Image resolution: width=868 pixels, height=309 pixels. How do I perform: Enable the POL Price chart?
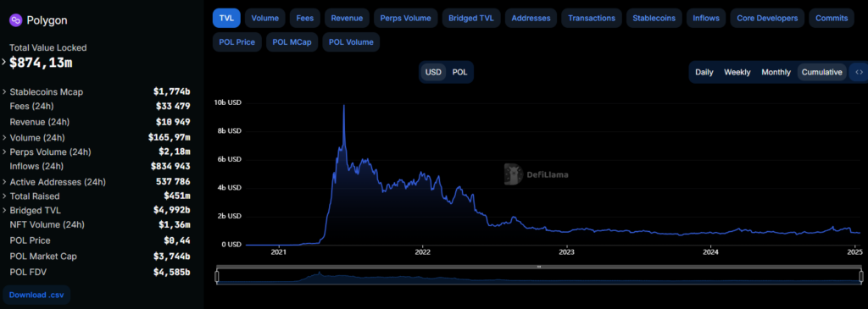pos(237,42)
